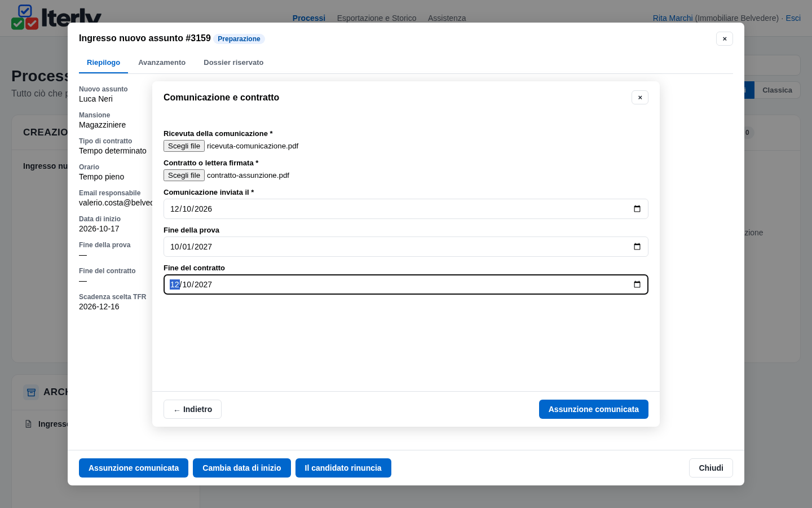Select the Classica view toggle
Screen dimensions: 812x508
[777, 90]
